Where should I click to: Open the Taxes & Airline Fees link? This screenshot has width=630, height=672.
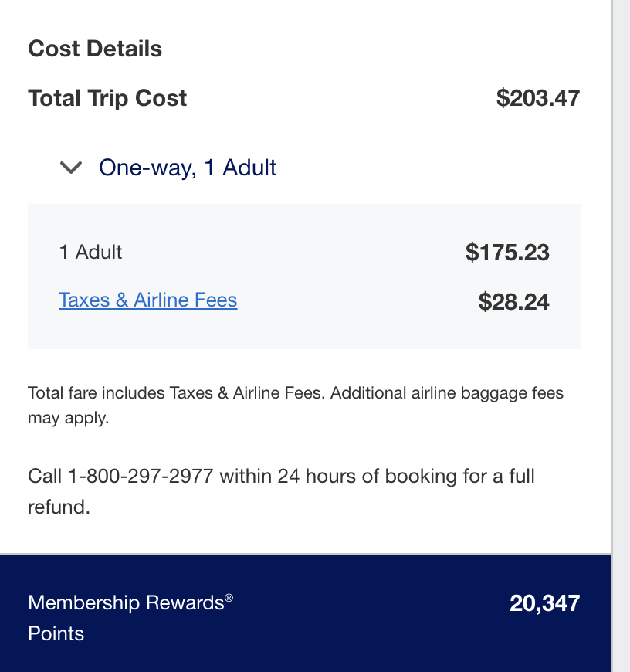tap(147, 300)
